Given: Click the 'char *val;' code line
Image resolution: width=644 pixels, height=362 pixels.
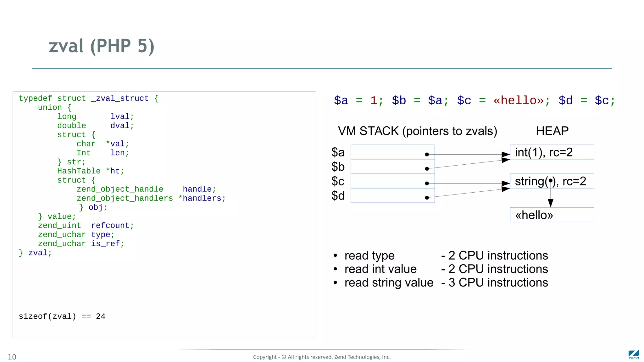Looking at the screenshot, I should pos(103,144).
